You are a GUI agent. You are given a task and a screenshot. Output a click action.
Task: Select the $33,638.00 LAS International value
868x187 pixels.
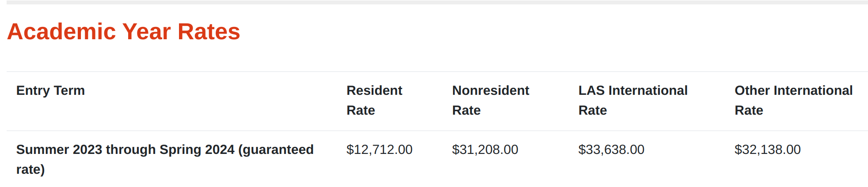click(611, 150)
